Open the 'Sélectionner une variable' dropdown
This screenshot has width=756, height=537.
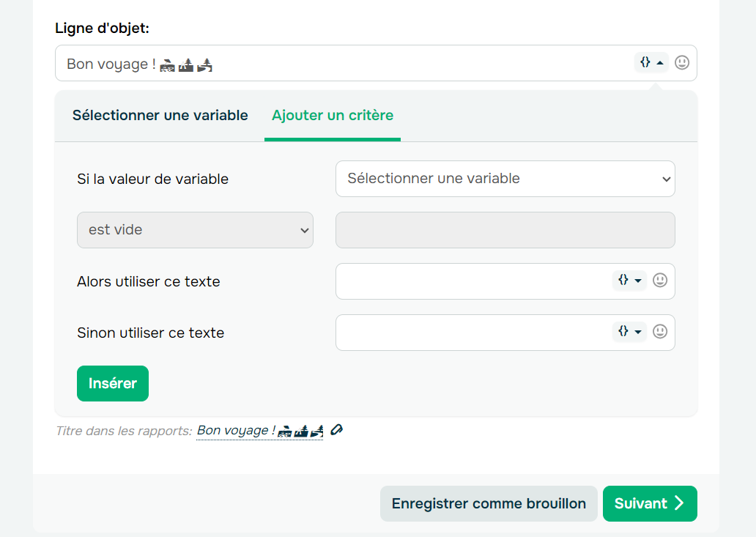click(x=505, y=179)
